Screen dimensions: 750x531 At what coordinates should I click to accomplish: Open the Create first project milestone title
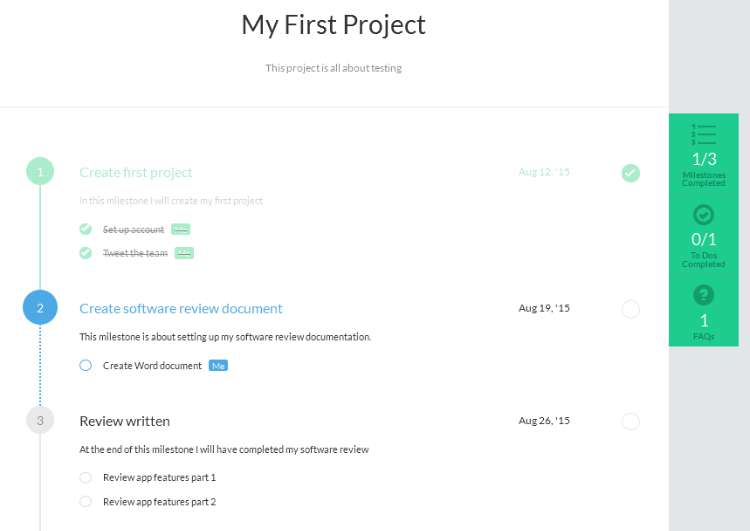point(136,172)
